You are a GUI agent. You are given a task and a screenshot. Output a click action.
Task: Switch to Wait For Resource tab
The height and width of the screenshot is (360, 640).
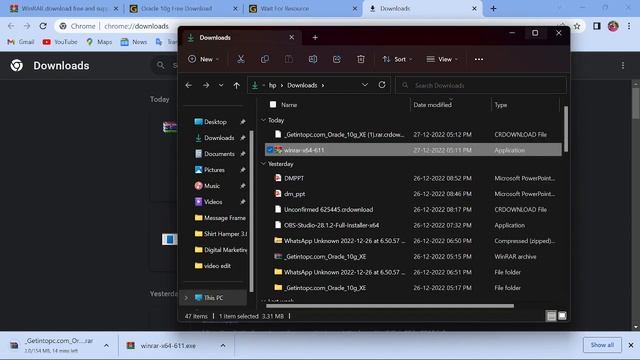pyautogui.click(x=303, y=9)
